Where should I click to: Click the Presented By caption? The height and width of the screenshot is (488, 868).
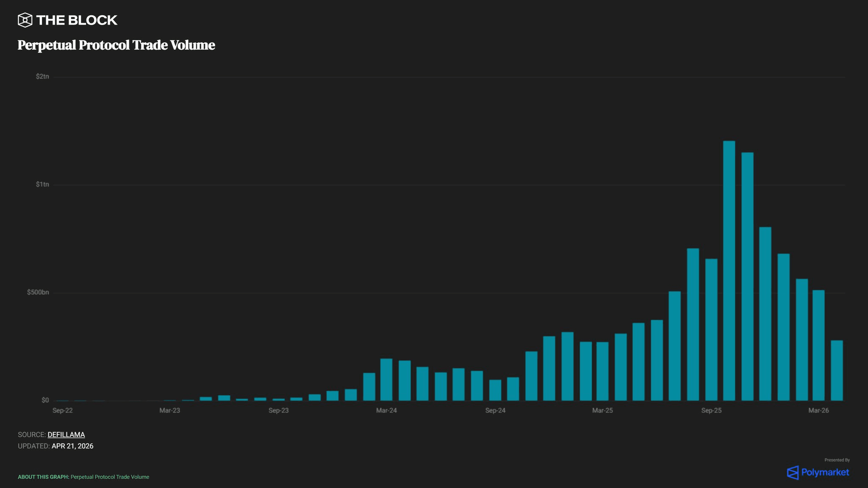pyautogui.click(x=837, y=460)
